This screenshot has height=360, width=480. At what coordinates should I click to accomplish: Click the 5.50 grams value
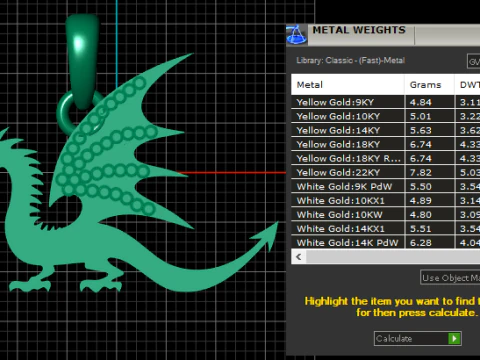(421, 187)
